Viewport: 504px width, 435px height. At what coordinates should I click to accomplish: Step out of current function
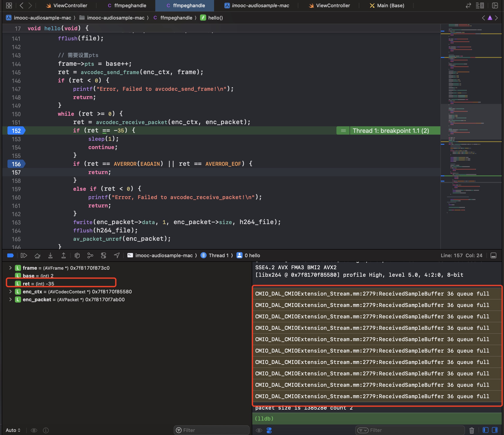coord(63,255)
